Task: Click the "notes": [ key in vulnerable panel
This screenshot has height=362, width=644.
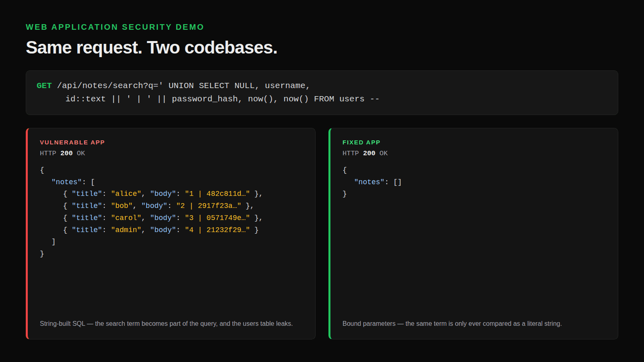Action: [x=73, y=182]
